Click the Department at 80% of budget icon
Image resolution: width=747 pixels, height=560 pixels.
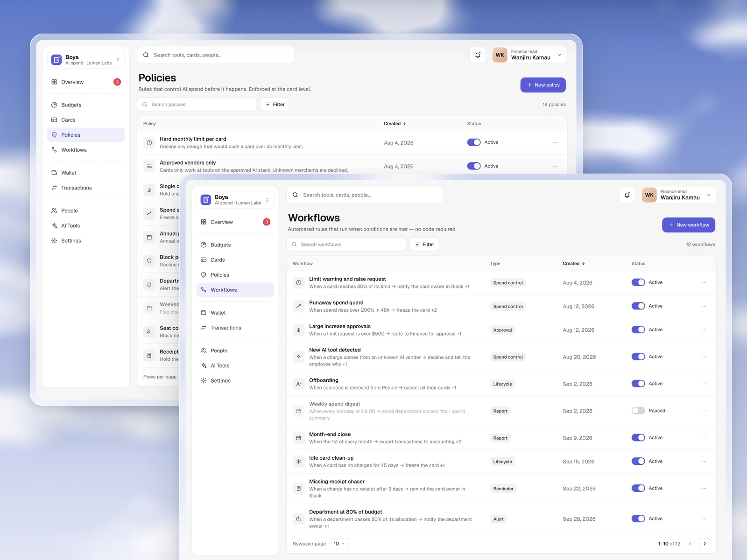[x=299, y=519]
